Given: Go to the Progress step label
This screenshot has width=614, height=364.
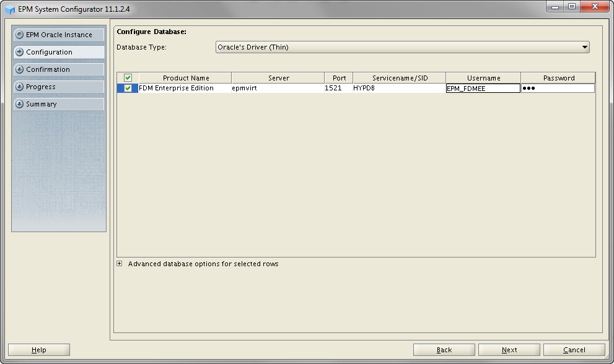Looking at the screenshot, I should (x=41, y=87).
